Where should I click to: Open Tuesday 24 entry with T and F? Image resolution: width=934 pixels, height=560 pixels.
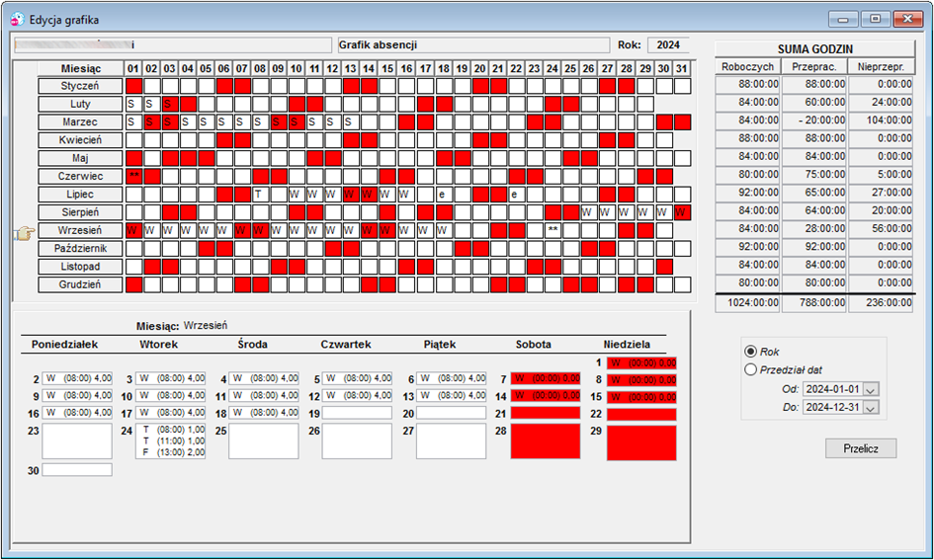[x=170, y=440]
